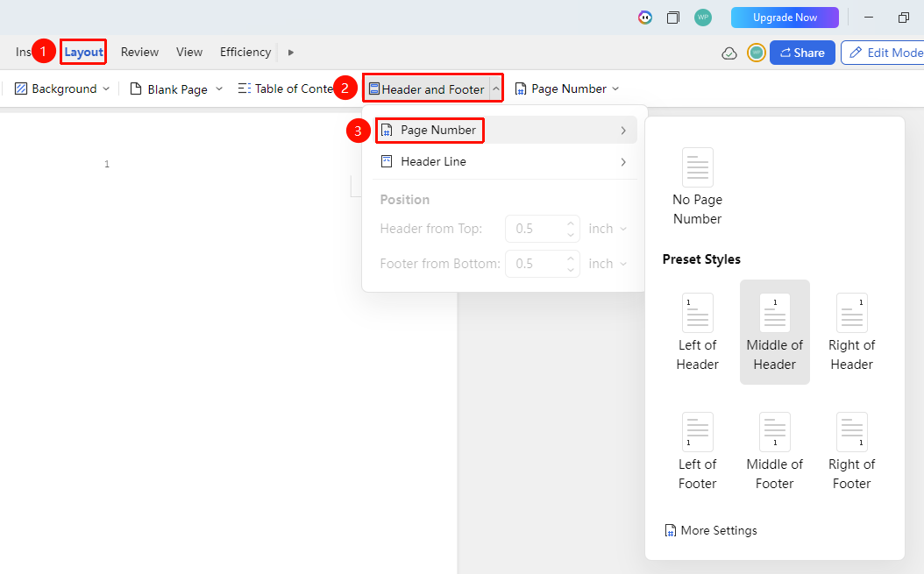Open the colorful AI assistant icon in title bar

[x=645, y=18]
